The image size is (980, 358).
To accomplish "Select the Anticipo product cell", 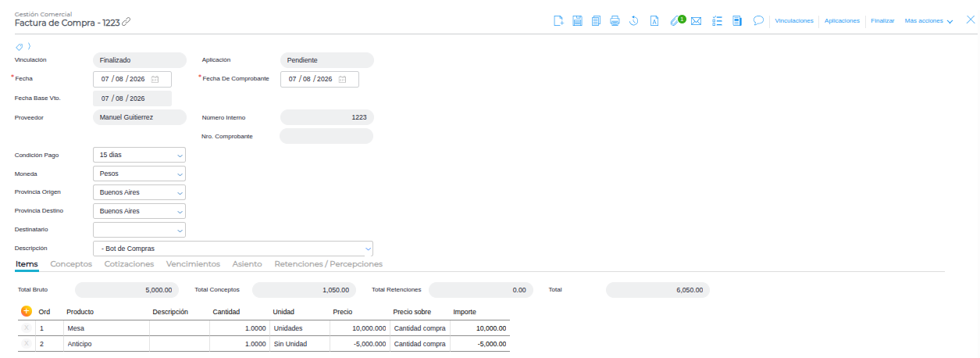I will pos(105,344).
